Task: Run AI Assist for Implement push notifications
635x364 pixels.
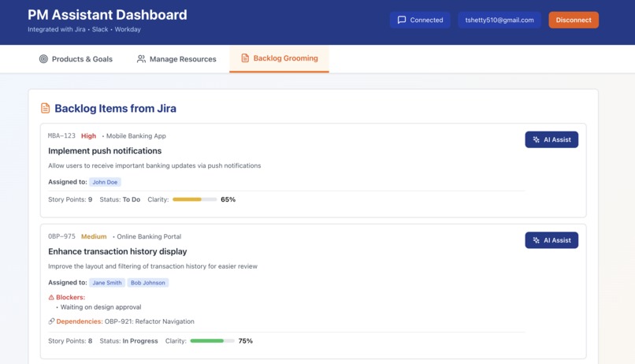Action: pos(551,139)
